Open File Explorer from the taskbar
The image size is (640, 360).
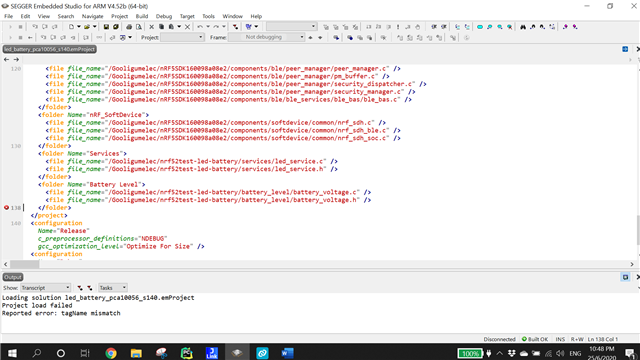(136, 353)
